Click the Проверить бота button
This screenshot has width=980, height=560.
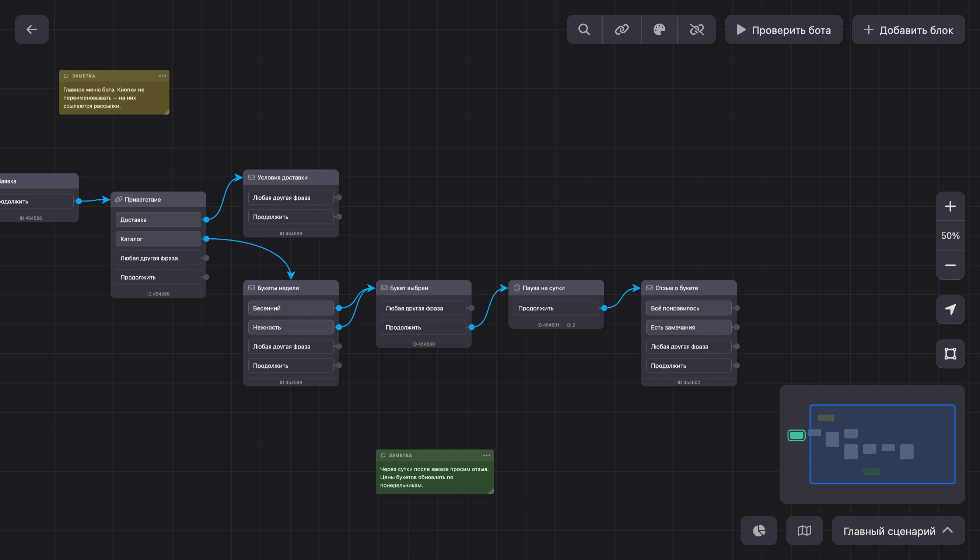784,29
